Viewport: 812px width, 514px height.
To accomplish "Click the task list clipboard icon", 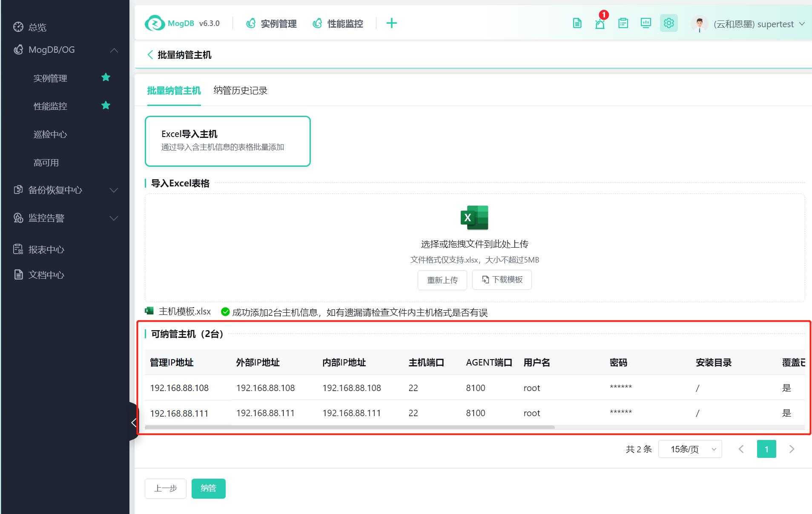I will click(x=623, y=23).
